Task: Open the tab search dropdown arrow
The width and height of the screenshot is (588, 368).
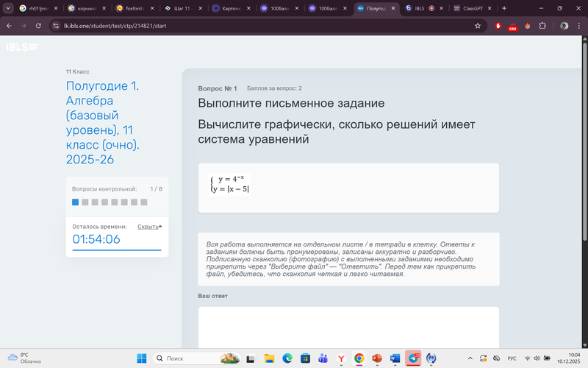Action: [8, 8]
